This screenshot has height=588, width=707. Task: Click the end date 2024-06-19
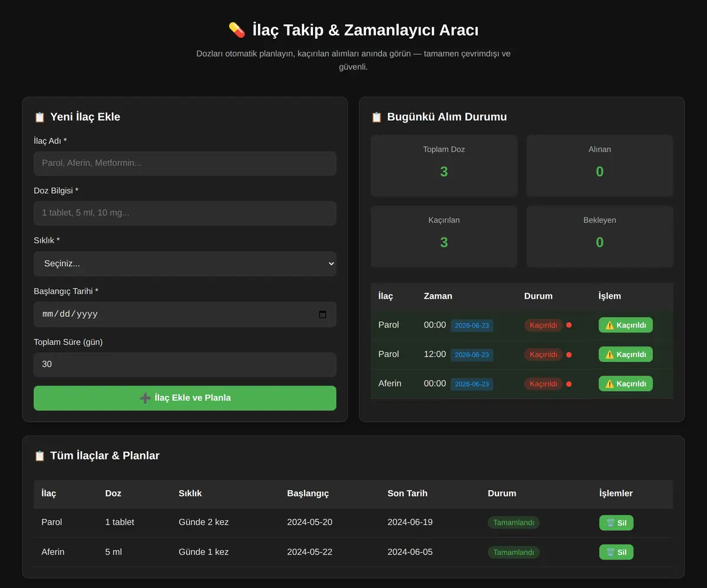pos(410,522)
